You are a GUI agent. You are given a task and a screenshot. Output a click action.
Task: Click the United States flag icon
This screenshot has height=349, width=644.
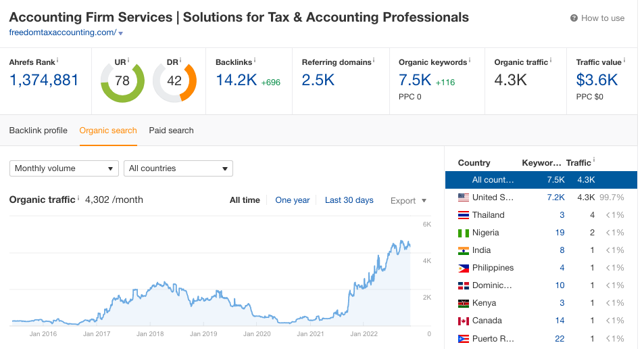pos(464,197)
